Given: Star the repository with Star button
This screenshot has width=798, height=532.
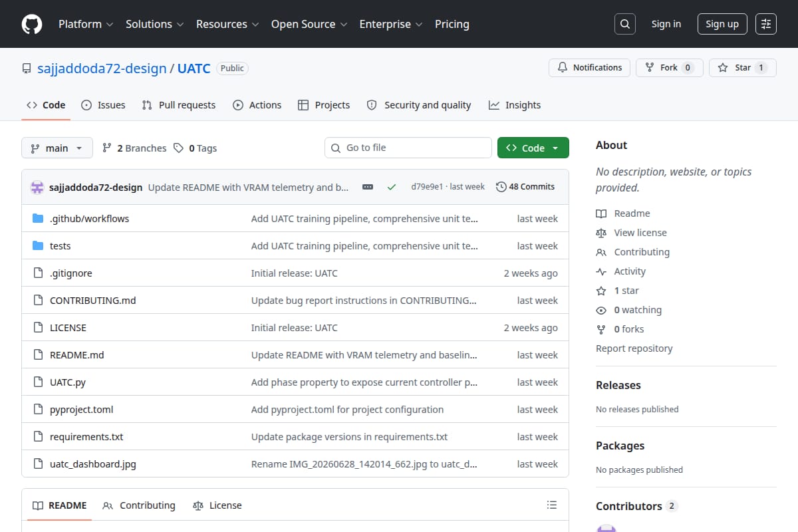Looking at the screenshot, I should pos(743,68).
